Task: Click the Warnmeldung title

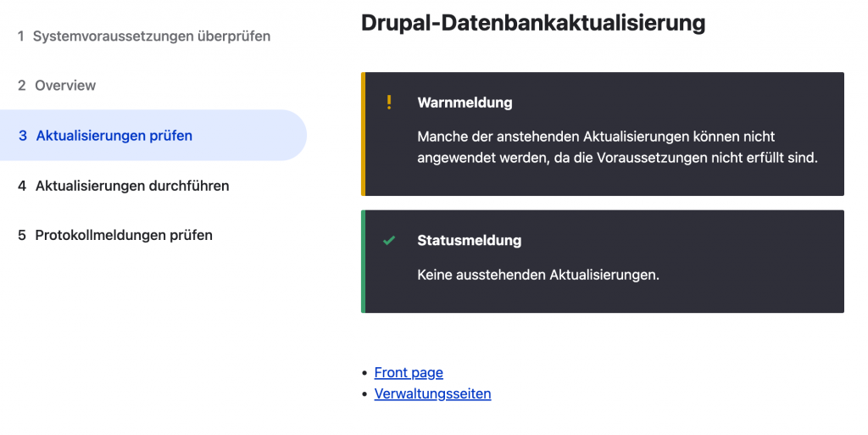Action: coord(465,103)
